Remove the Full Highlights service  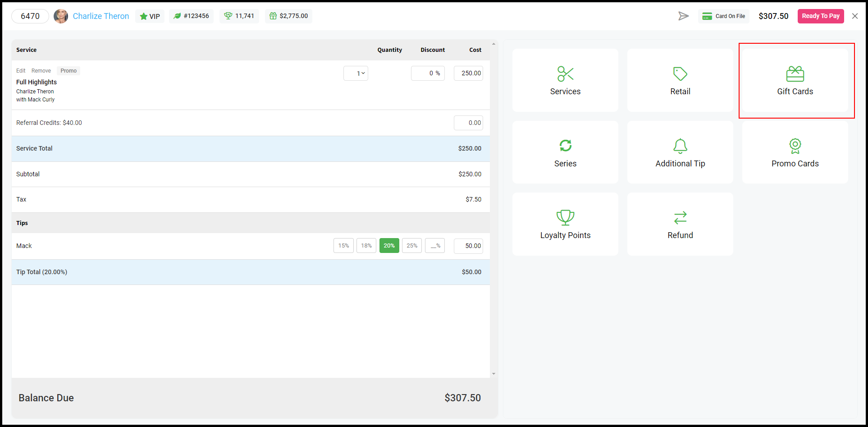(41, 71)
